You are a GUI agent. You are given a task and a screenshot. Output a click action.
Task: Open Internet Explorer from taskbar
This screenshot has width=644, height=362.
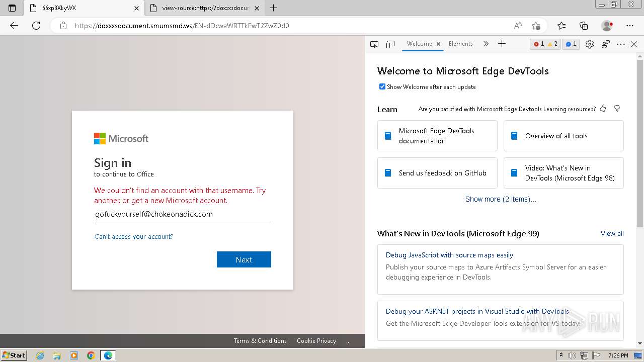click(x=40, y=355)
